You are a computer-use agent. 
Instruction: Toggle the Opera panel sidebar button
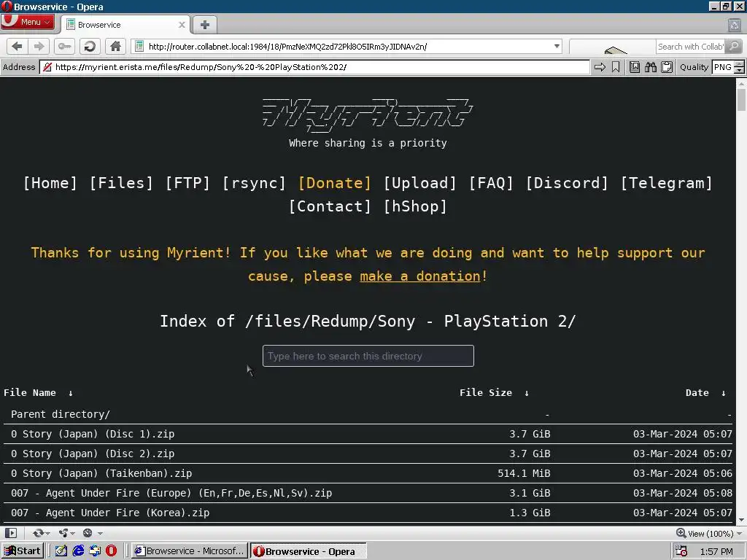click(x=12, y=533)
